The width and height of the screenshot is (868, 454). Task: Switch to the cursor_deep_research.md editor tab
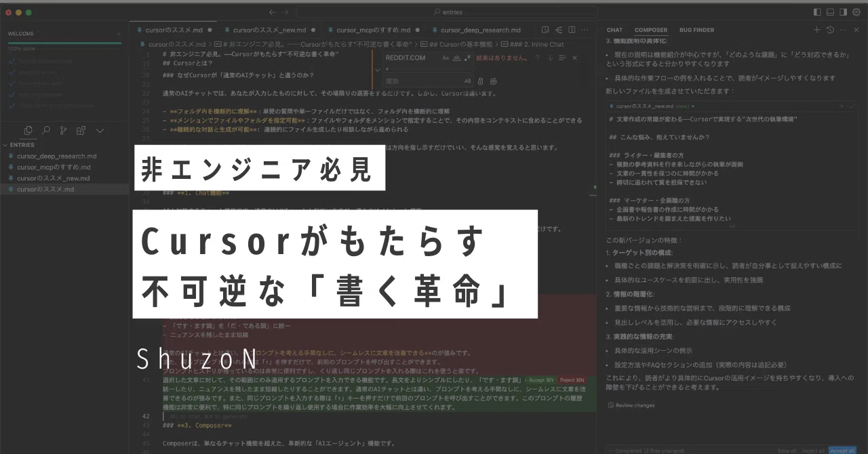[x=480, y=30]
